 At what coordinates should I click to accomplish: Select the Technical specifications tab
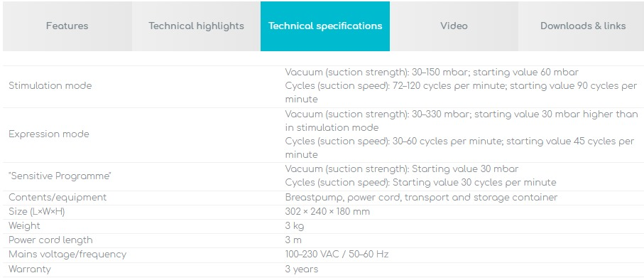pyautogui.click(x=325, y=26)
